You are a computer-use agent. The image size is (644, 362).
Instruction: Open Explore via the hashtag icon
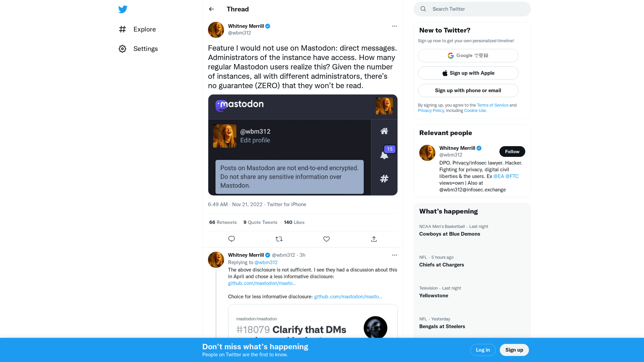pyautogui.click(x=123, y=29)
